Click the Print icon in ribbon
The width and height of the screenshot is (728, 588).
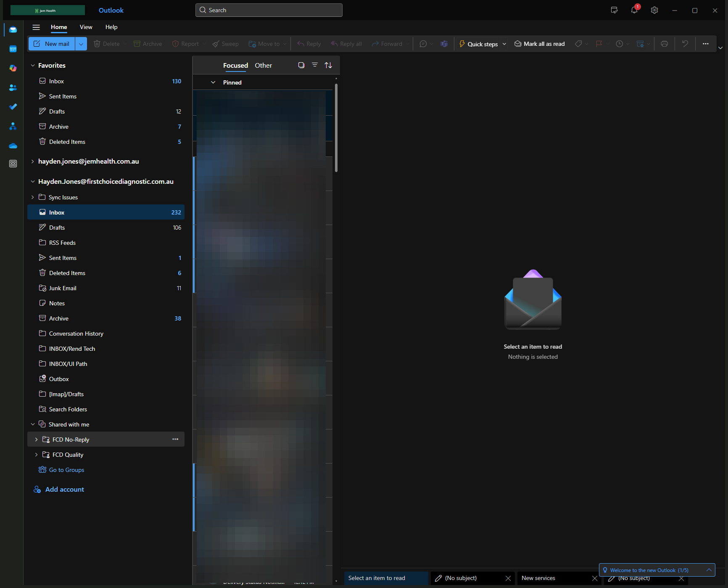(x=664, y=44)
